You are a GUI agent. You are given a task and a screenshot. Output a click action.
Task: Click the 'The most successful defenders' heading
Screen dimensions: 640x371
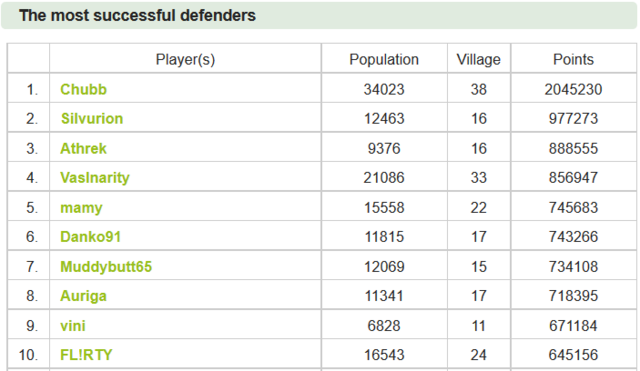pyautogui.click(x=137, y=16)
